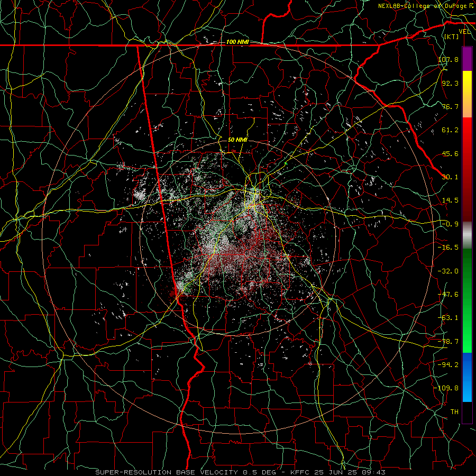This screenshot has width=476, height=476.
Task: Select the 14.5 velocity scale value
Action: (x=450, y=200)
